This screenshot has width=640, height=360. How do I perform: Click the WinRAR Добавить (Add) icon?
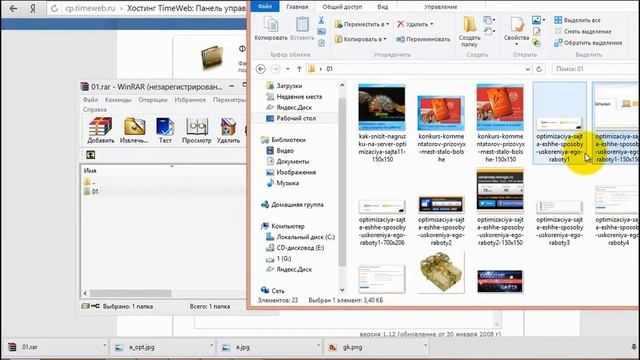pos(100,130)
